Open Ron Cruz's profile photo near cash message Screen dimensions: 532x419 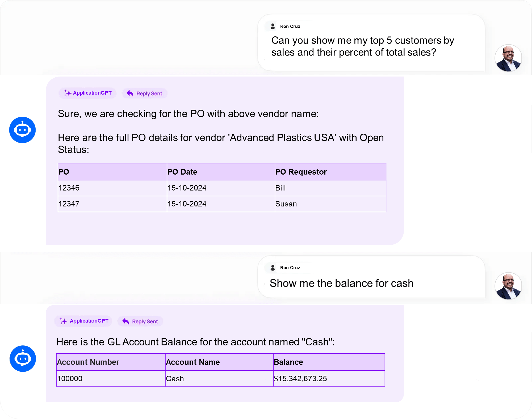point(508,286)
